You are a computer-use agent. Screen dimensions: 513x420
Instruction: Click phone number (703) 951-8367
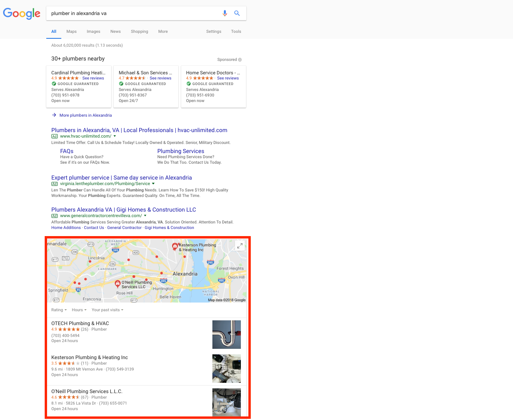[133, 95]
